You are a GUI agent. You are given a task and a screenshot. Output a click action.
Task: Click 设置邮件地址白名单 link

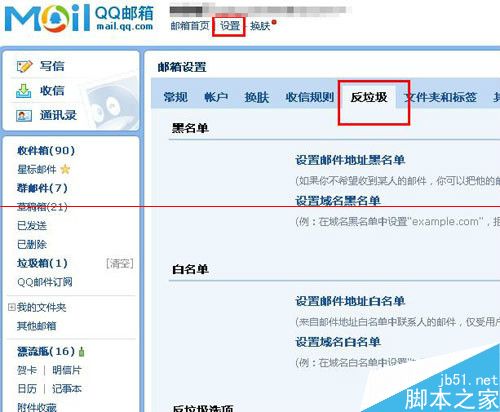350,301
